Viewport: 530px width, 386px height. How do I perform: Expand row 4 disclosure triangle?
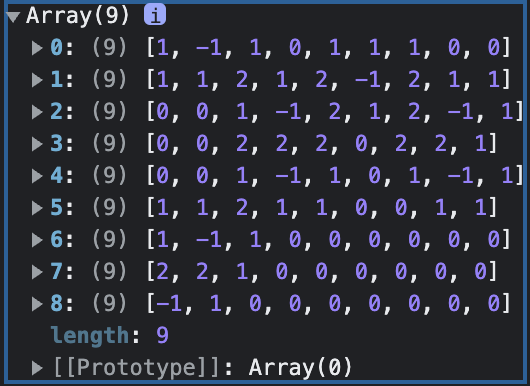tap(37, 176)
